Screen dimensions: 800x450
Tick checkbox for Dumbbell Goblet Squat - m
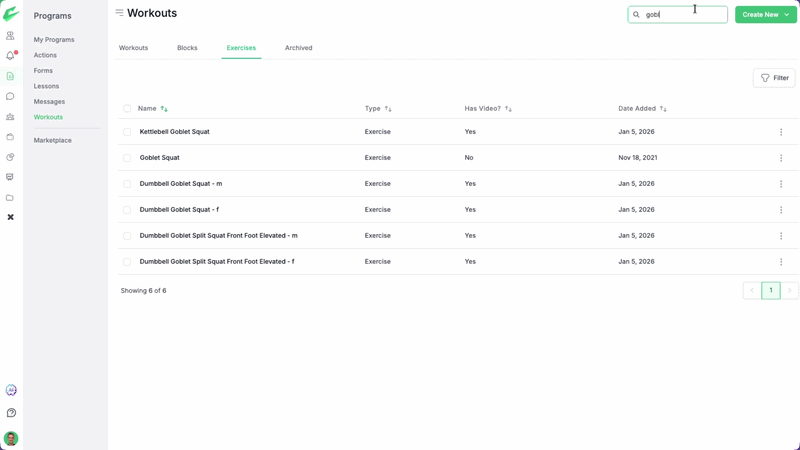pyautogui.click(x=127, y=184)
